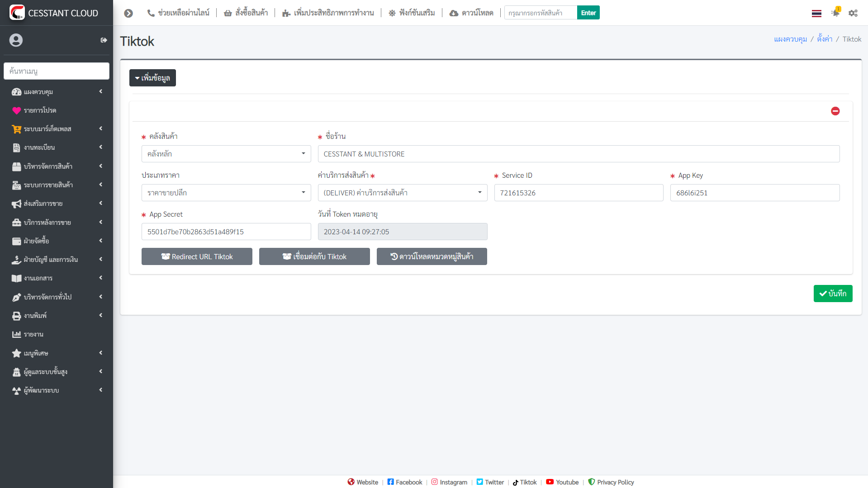Screen dimensions: 868x488
Task: Open the ฟังก์ชันเสริม top menu
Action: point(412,13)
